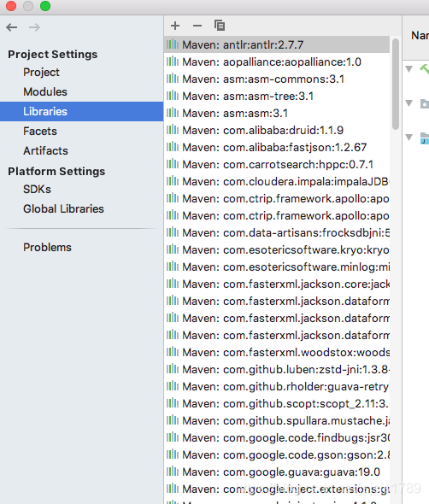Viewport: 429px width, 504px height.
Task: Collapse the third tree arrow in right panel
Action: click(x=409, y=138)
